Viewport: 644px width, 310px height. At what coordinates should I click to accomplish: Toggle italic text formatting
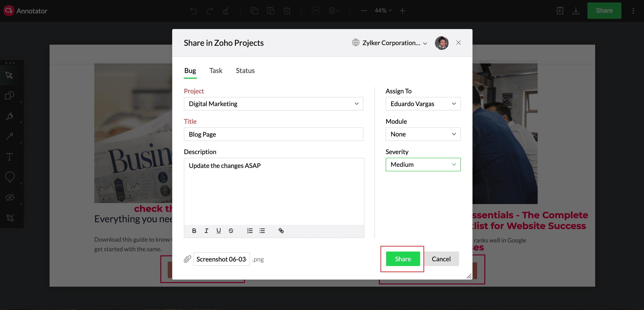click(206, 231)
